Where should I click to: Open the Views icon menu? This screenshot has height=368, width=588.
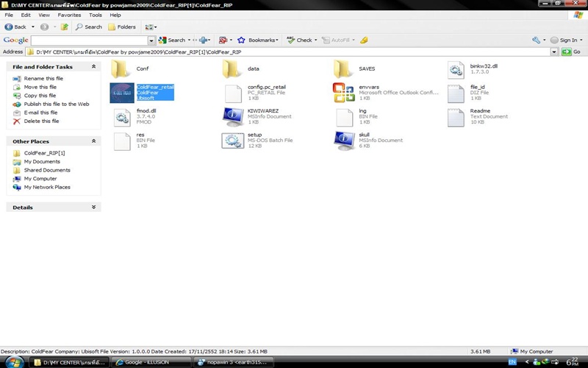(151, 27)
